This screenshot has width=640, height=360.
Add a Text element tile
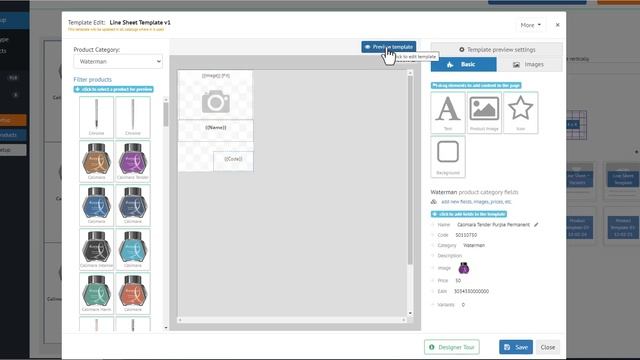(448, 113)
